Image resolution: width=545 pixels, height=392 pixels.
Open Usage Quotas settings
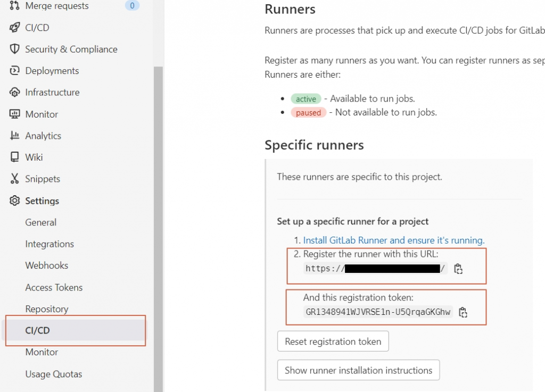pyautogui.click(x=54, y=374)
